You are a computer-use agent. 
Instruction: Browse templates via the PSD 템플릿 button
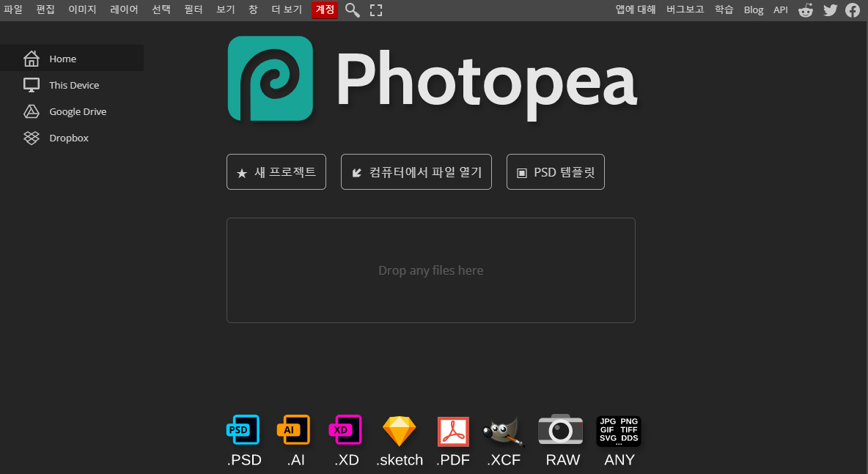click(x=555, y=171)
